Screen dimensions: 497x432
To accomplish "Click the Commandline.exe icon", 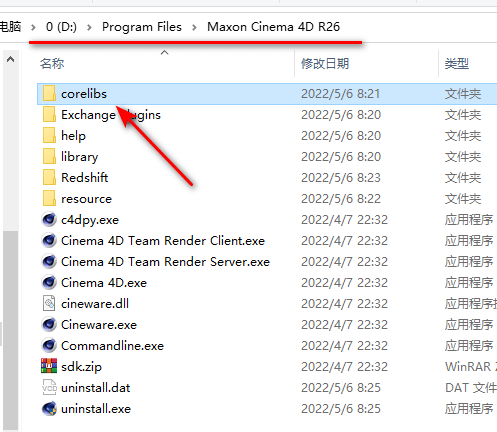I will coord(49,346).
